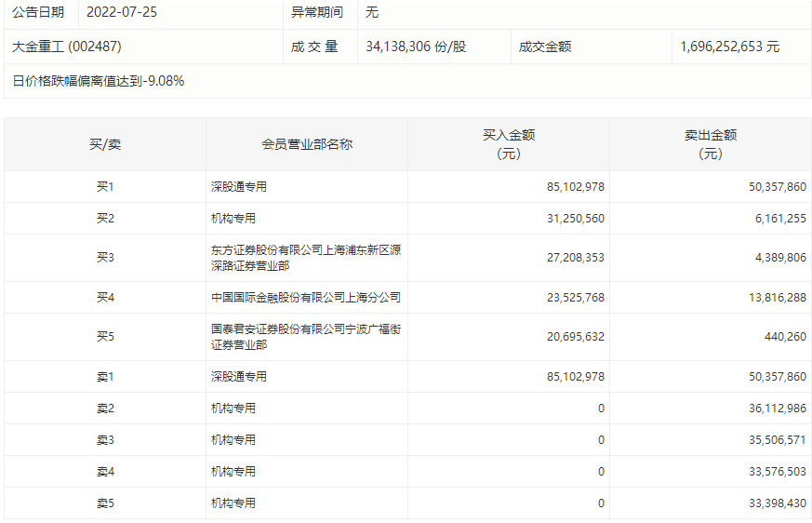Click the 异常期间 label cell

(318, 12)
